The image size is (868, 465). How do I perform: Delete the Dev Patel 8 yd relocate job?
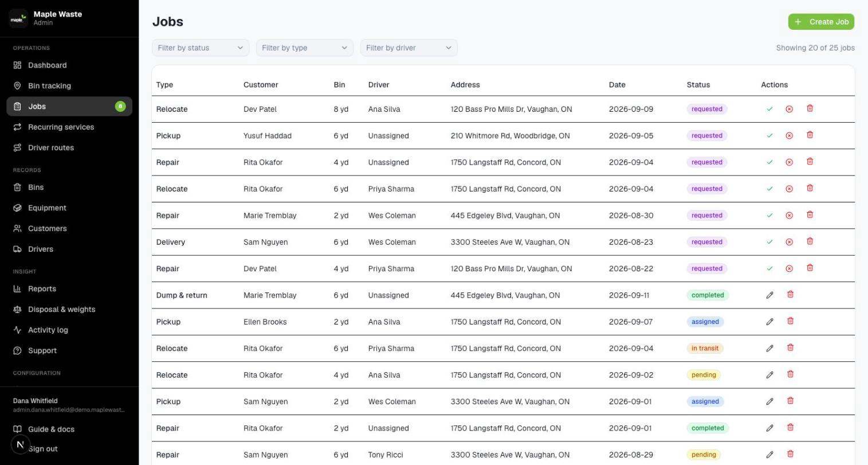coord(810,108)
